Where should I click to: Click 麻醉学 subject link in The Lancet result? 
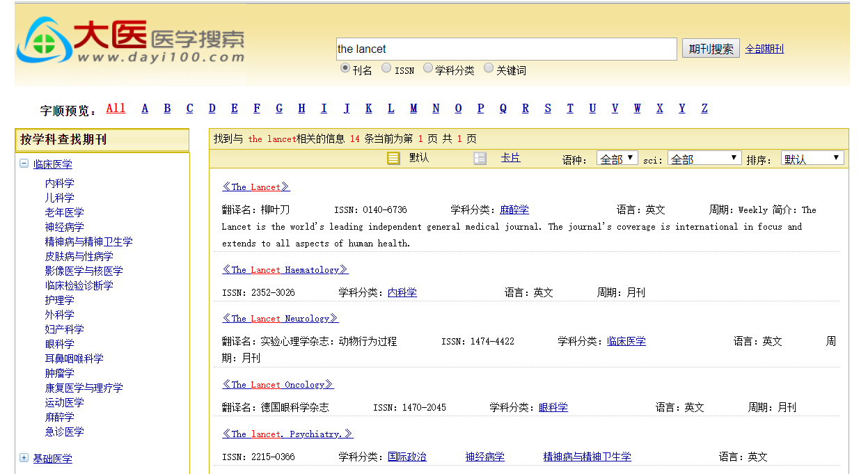tap(514, 210)
